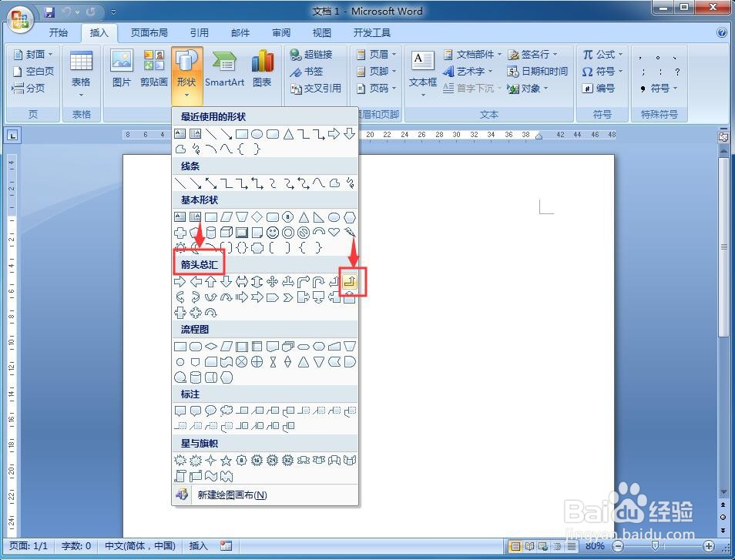Select the 16-point star shape
735x560 pixels.
pos(257,461)
